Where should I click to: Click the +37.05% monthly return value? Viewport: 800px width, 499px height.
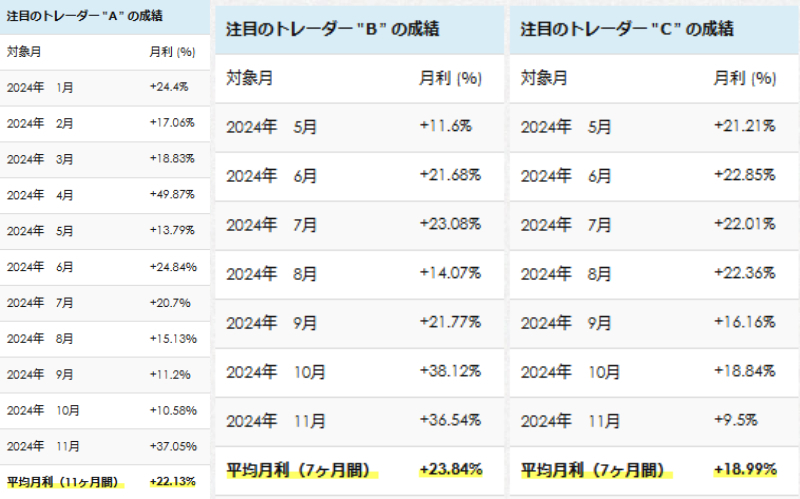pyautogui.click(x=173, y=446)
